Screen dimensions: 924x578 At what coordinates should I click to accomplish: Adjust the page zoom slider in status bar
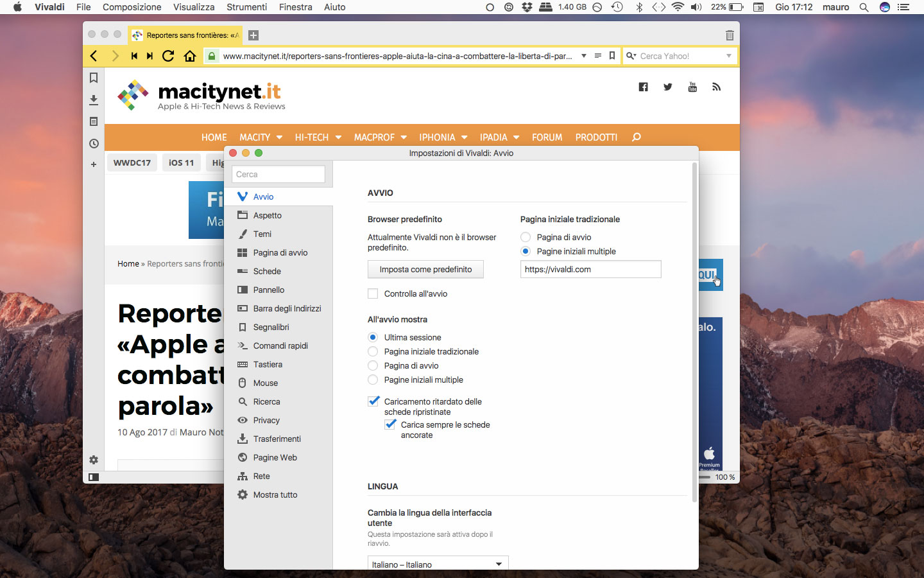point(705,477)
